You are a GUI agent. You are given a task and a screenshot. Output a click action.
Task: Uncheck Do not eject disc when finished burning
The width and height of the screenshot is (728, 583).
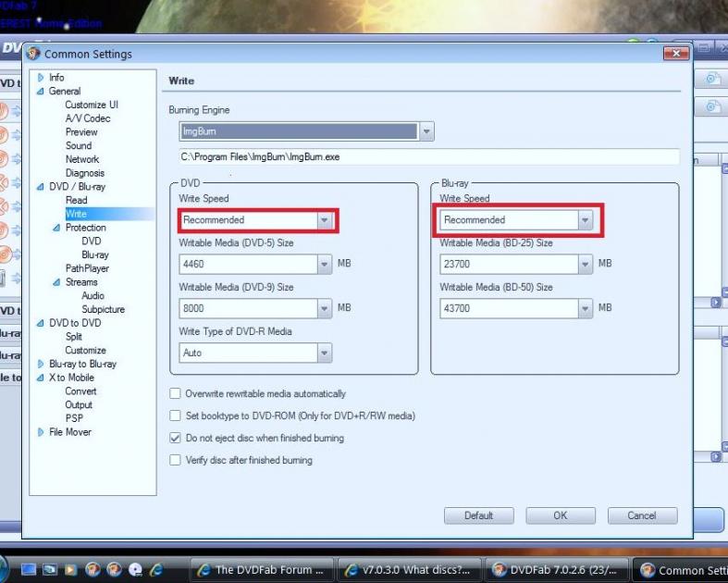tap(175, 438)
